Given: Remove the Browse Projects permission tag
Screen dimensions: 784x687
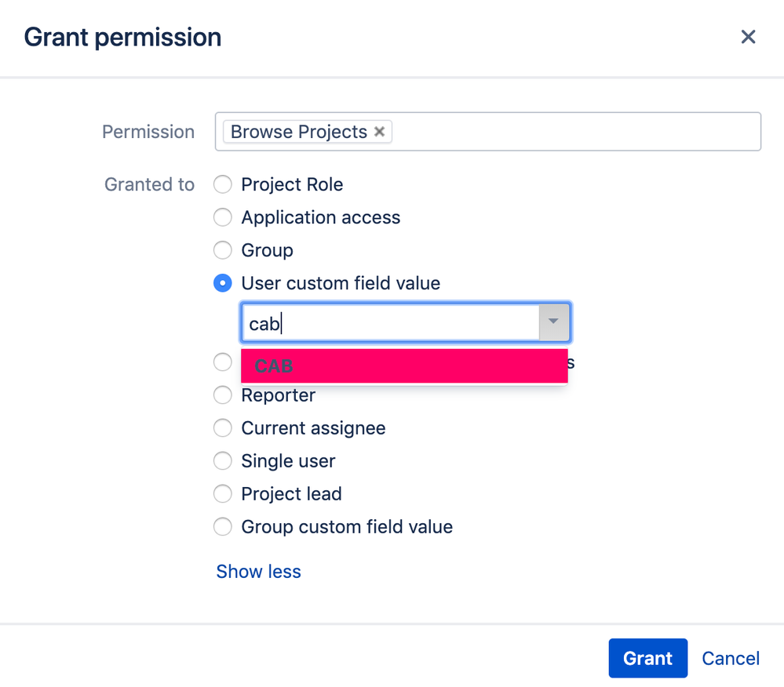Looking at the screenshot, I should pos(379,132).
